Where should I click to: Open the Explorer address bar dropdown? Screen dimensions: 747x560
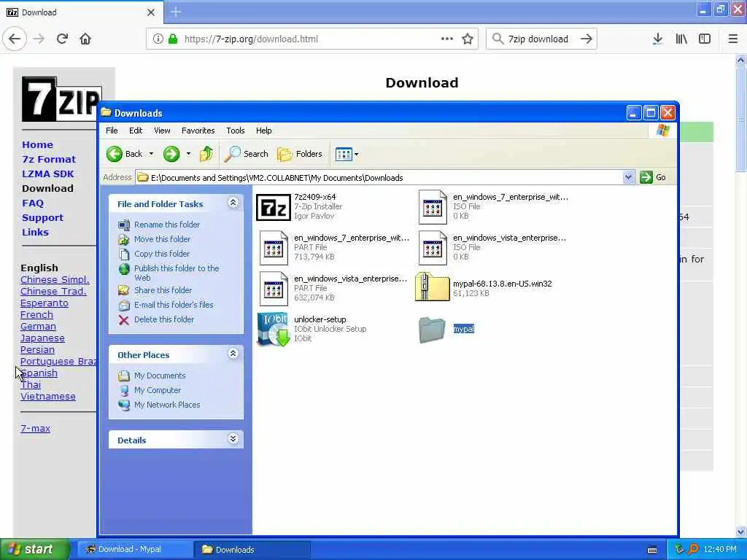pos(628,178)
